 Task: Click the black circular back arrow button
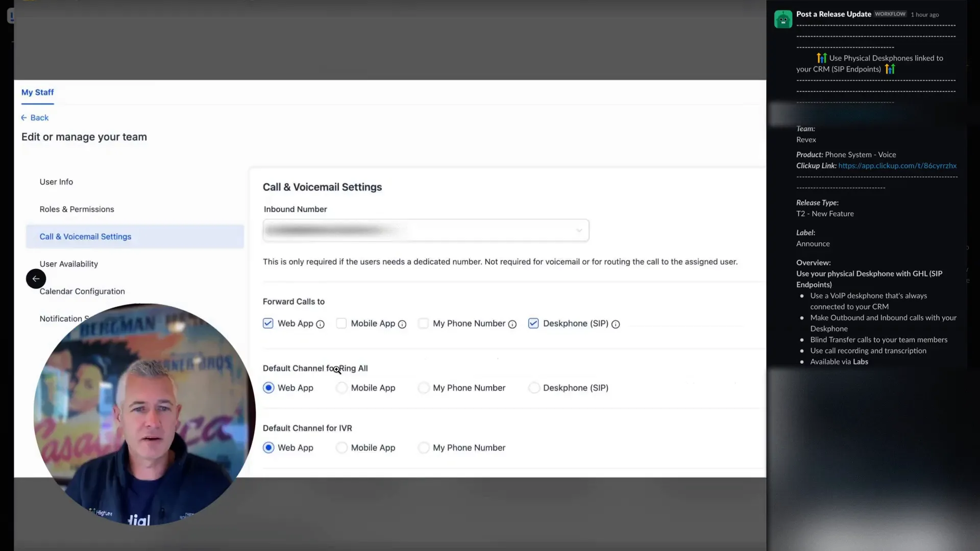coord(36,279)
